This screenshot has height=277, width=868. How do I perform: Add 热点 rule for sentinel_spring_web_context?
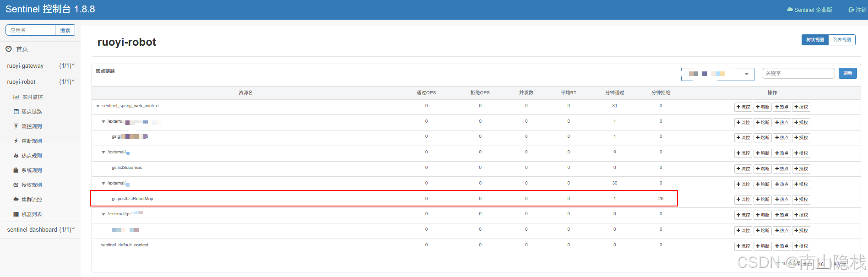click(782, 107)
